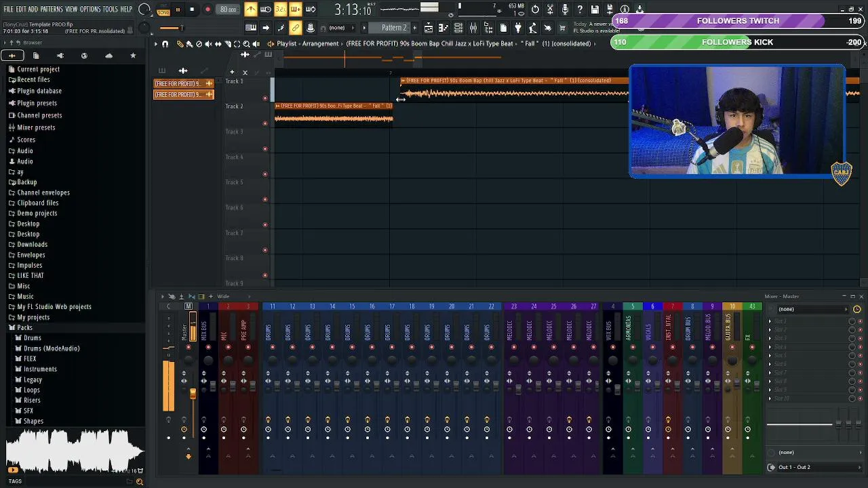Mute Track 1 in the playlist
This screenshot has width=868, height=488.
point(265,98)
